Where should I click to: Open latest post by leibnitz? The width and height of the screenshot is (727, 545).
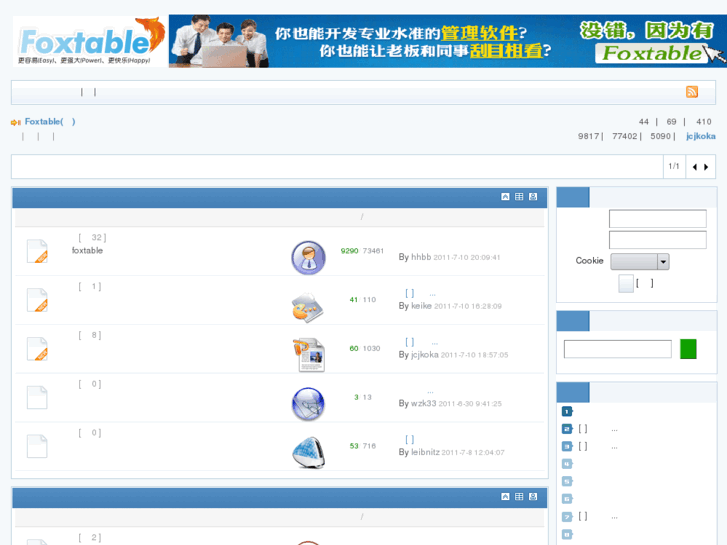[x=451, y=452]
